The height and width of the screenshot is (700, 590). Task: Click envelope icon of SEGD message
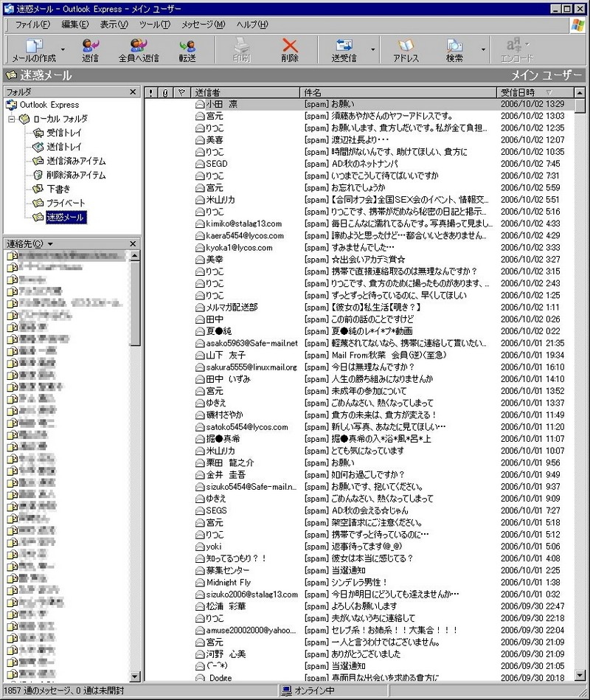[199, 164]
